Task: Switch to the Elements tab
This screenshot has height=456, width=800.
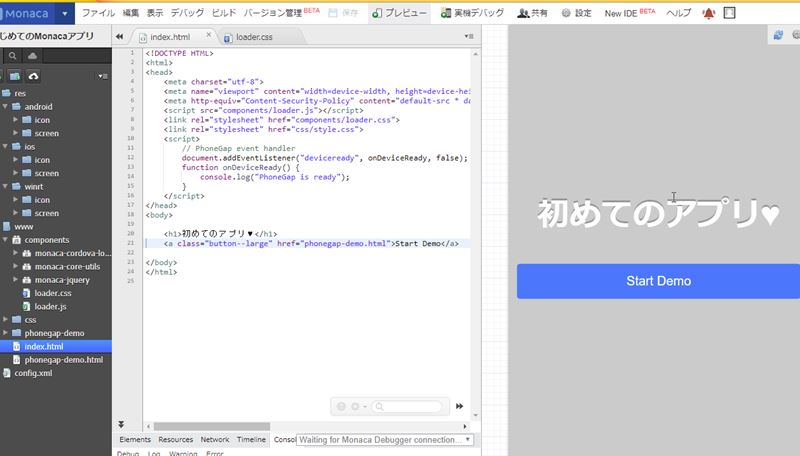Action: [x=135, y=440]
